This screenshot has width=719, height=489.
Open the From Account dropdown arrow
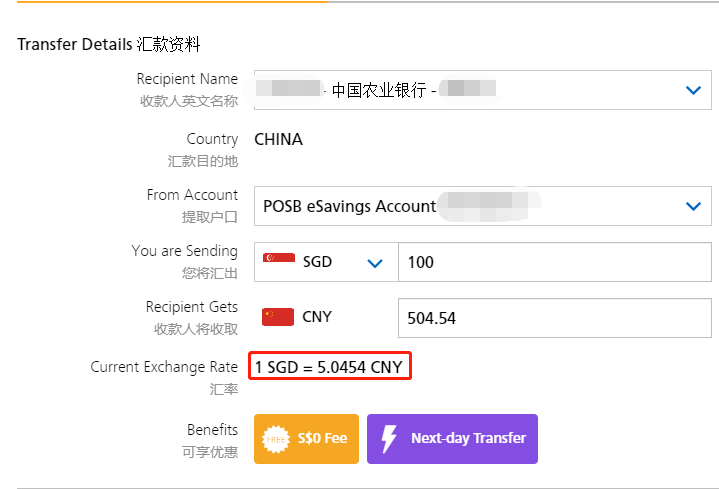(x=693, y=206)
